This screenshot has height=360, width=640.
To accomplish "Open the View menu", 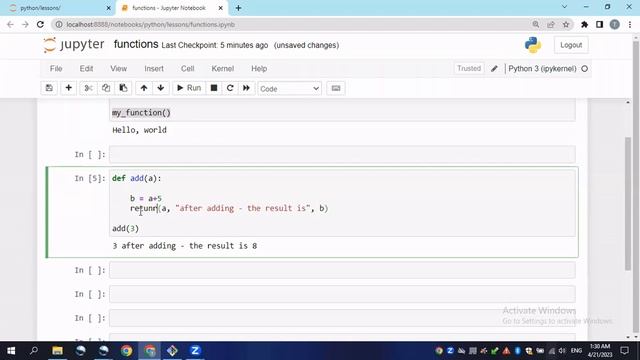I will 118,69.
